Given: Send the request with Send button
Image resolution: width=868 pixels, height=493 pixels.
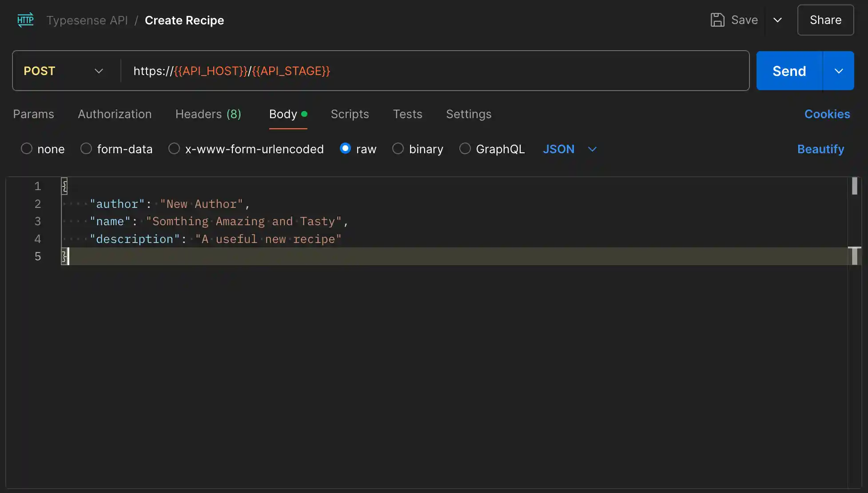Looking at the screenshot, I should click(789, 71).
